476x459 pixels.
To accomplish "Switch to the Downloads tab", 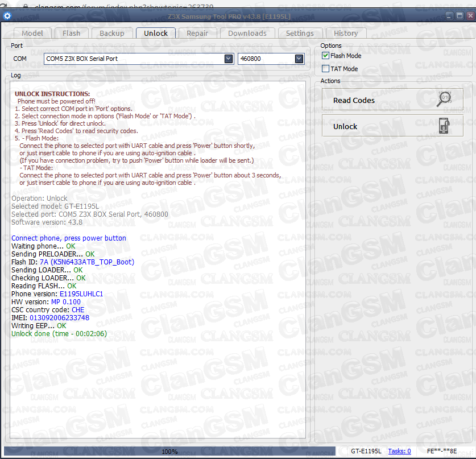I will (x=247, y=33).
